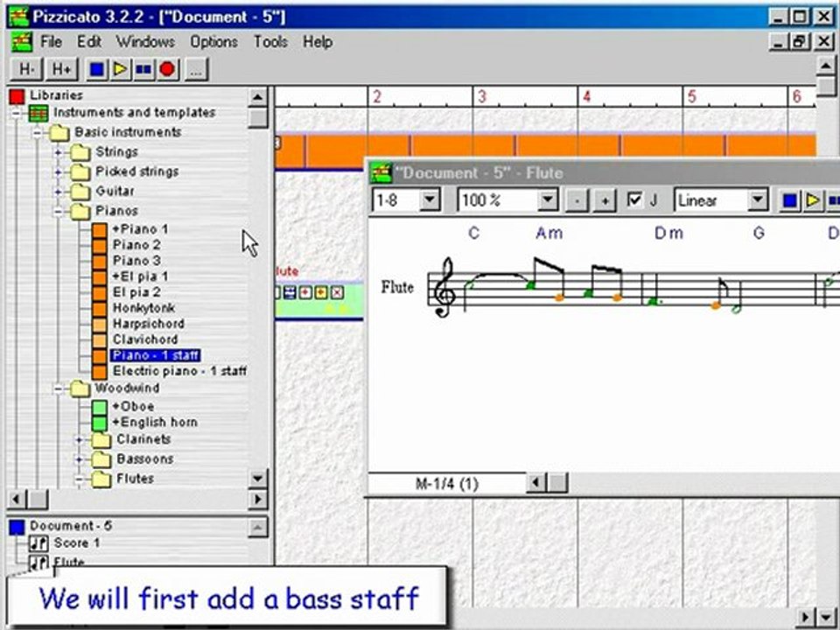Start playback with the yellow play triangle
Viewport: 840px width, 630px height.
click(x=120, y=69)
